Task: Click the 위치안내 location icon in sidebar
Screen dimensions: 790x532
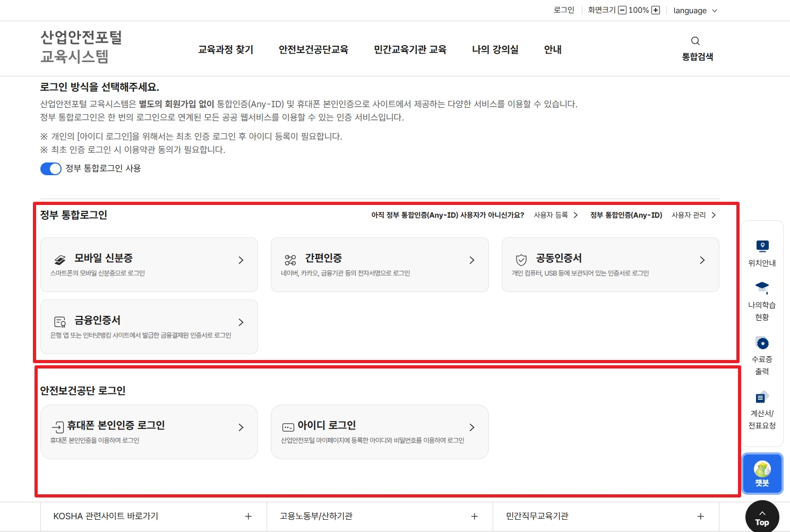Action: pyautogui.click(x=762, y=246)
